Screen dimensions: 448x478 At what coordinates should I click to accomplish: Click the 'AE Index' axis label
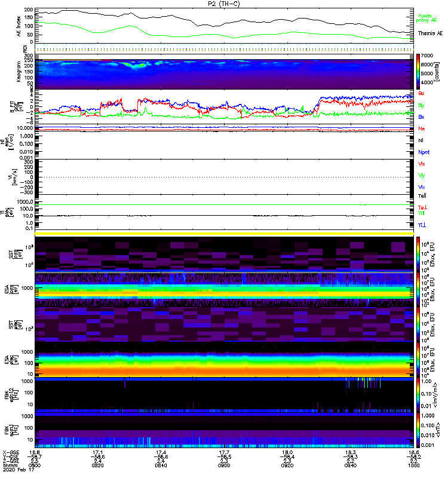point(19,26)
